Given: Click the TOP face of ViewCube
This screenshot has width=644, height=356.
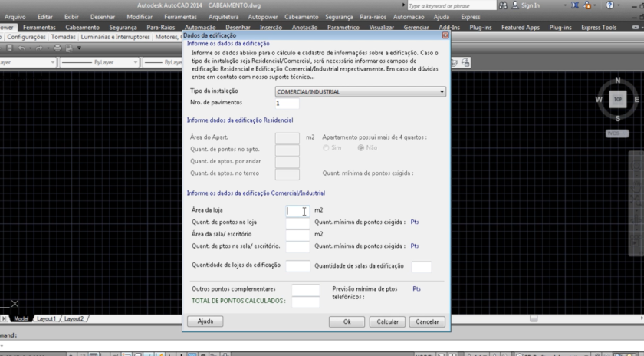Looking at the screenshot, I should 618,99.
